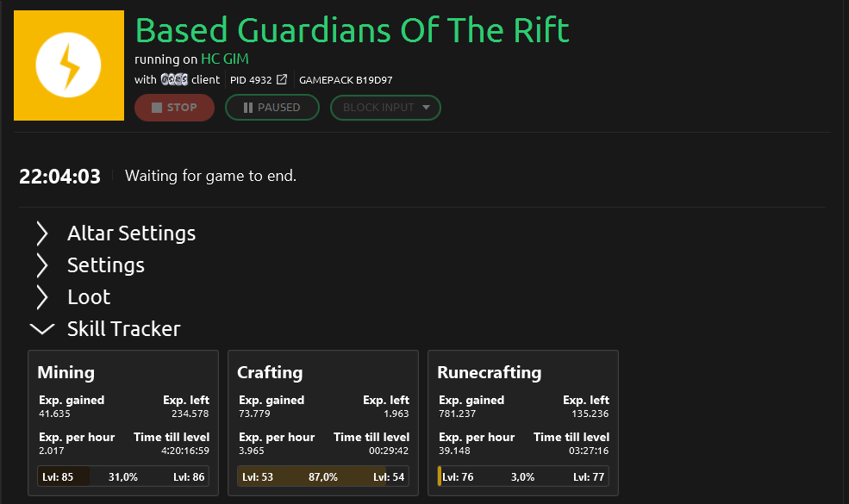Image resolution: width=849 pixels, height=504 pixels.
Task: Click the GAMEPACK B19D97 label
Action: click(x=346, y=80)
